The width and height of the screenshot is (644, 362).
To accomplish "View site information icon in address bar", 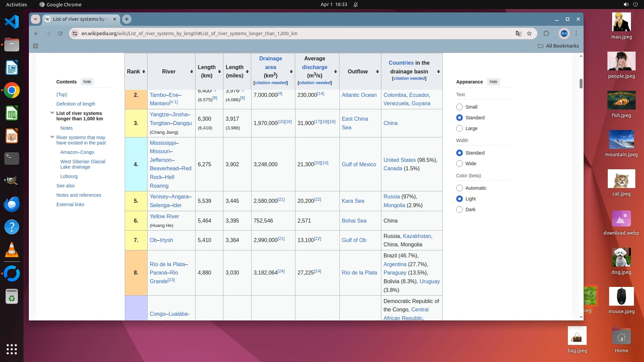I will click(x=75, y=34).
